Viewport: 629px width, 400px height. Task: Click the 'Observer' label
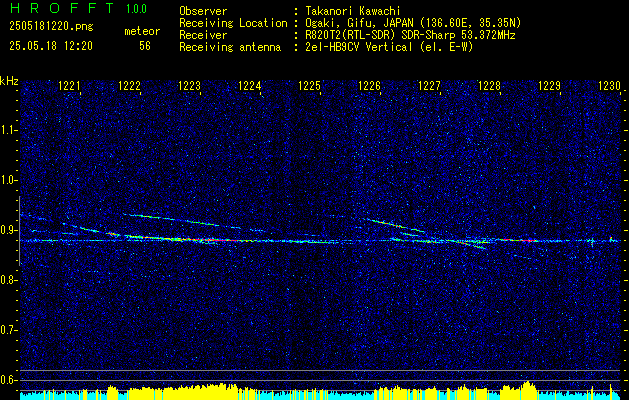click(203, 11)
